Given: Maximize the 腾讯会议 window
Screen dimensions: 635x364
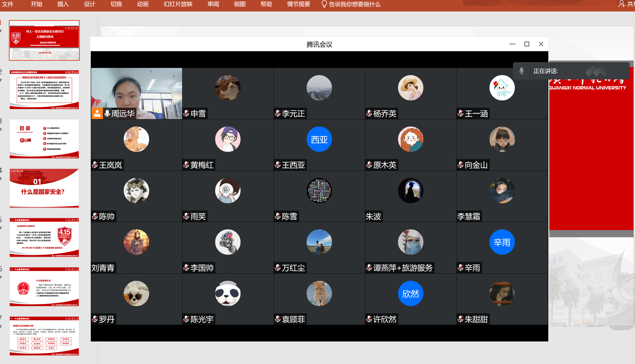Looking at the screenshot, I should tap(526, 44).
